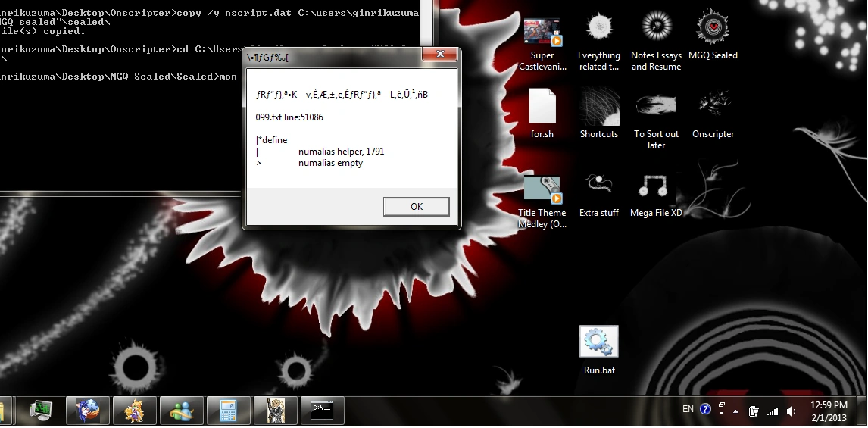Close the error dialog with X
The width and height of the screenshot is (868, 428).
click(441, 54)
